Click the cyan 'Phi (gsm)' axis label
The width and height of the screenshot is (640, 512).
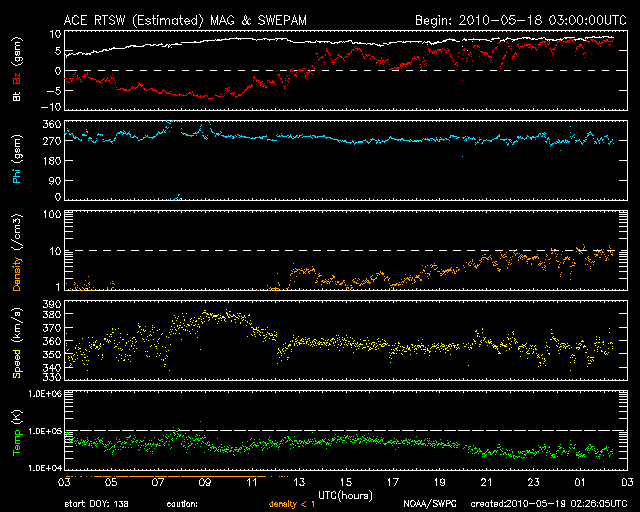point(17,159)
